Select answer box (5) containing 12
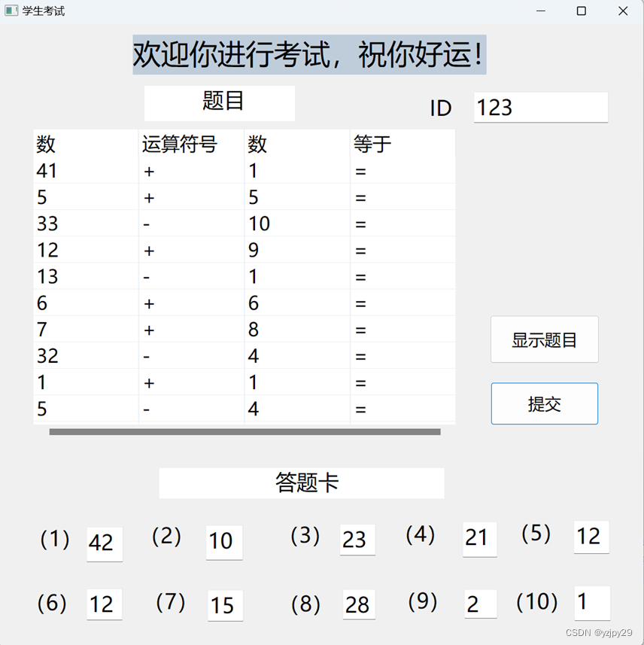Image resolution: width=644 pixels, height=645 pixels. tap(591, 537)
